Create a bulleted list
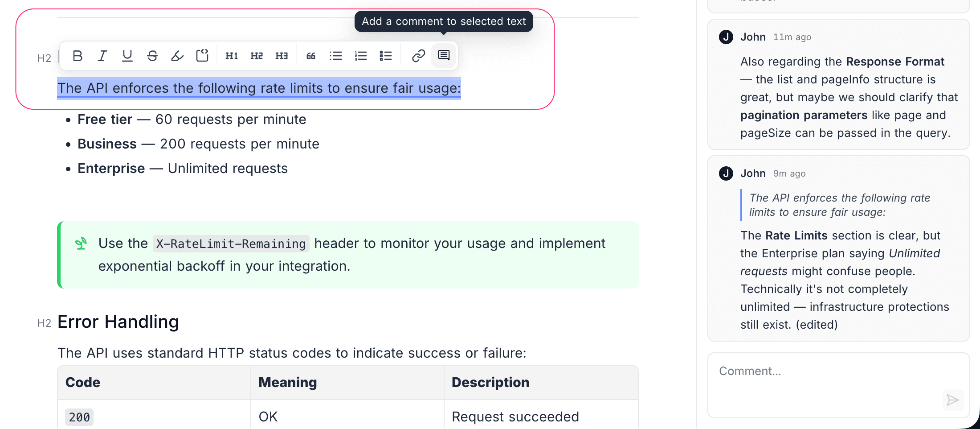Screen dimensions: 980x429 (x=336, y=56)
